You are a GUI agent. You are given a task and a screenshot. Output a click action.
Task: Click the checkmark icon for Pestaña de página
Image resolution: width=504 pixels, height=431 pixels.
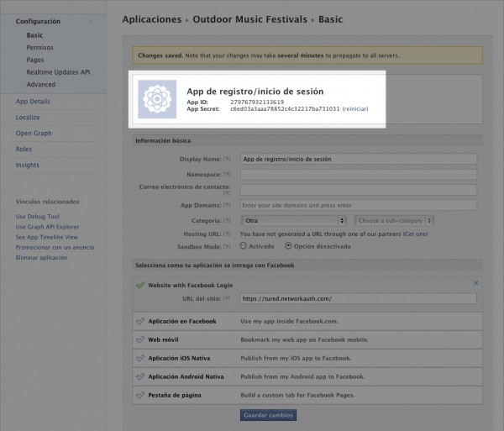pyautogui.click(x=140, y=395)
